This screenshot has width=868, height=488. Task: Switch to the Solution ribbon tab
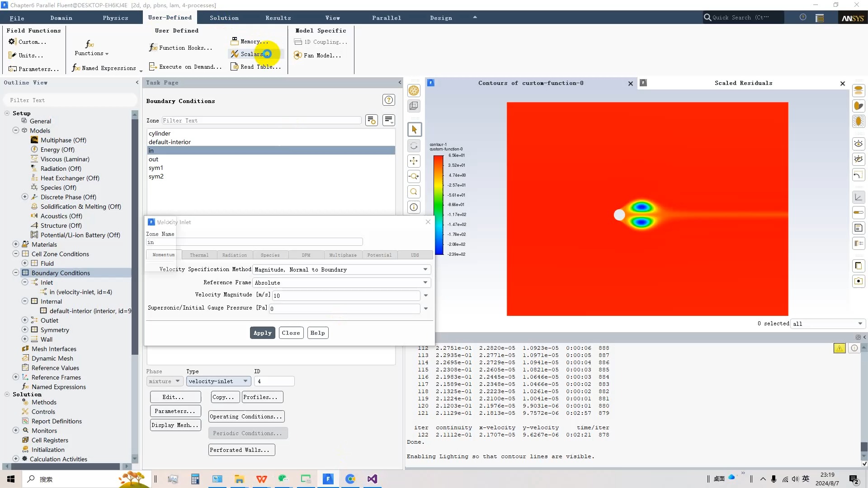(224, 18)
